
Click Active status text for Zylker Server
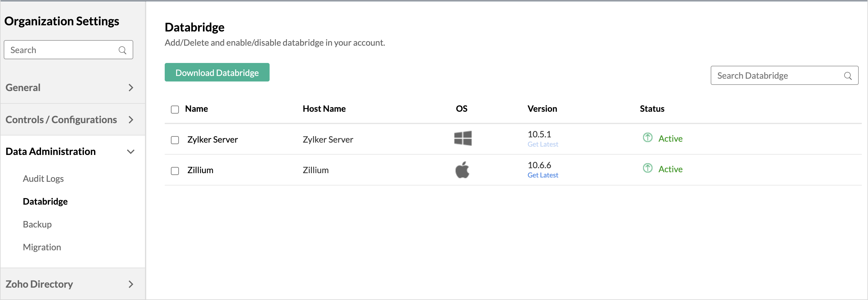pyautogui.click(x=670, y=139)
